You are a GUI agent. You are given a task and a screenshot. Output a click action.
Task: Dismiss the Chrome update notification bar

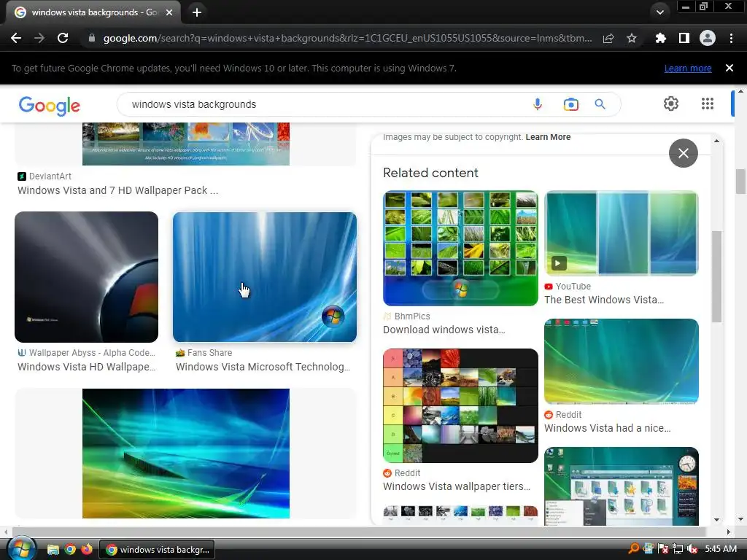pos(729,68)
